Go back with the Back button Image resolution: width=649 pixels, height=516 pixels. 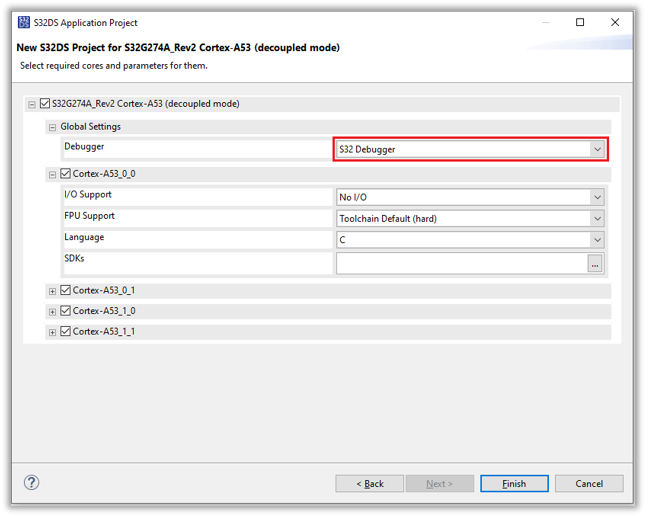[x=370, y=484]
